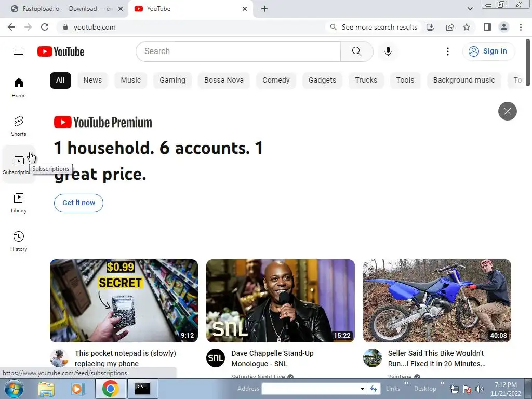Go to Home in the sidebar
This screenshot has height=399, width=532.
19,87
